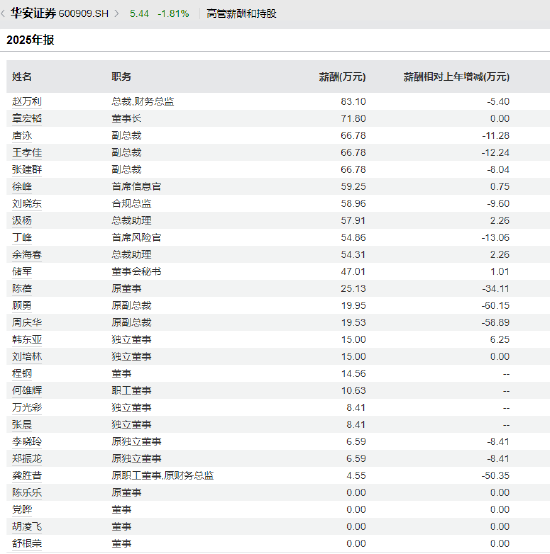
Task: Open the 张建群 name link
Action: (27, 170)
